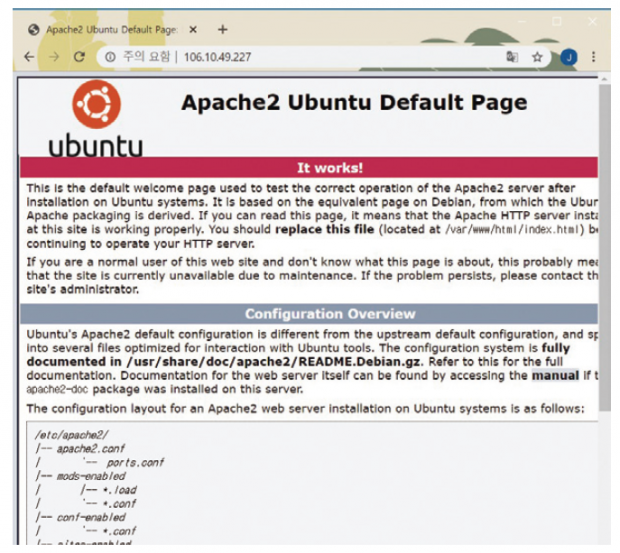
Task: Click the manual link in documentation text
Action: [x=555, y=375]
